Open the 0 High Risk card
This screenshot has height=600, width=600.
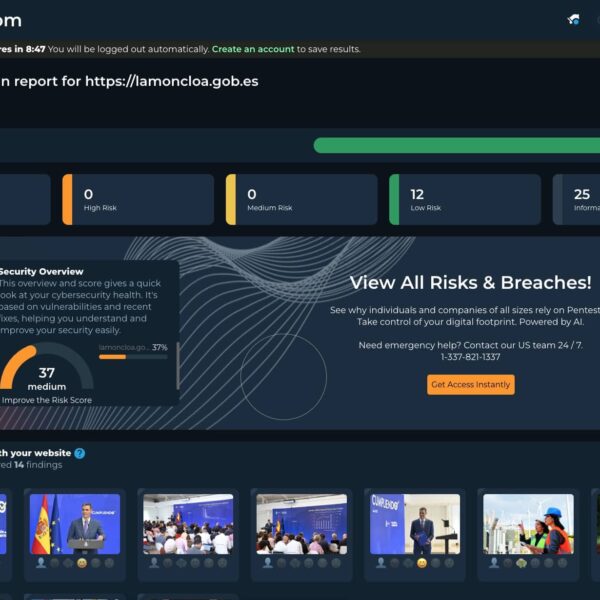(x=138, y=199)
